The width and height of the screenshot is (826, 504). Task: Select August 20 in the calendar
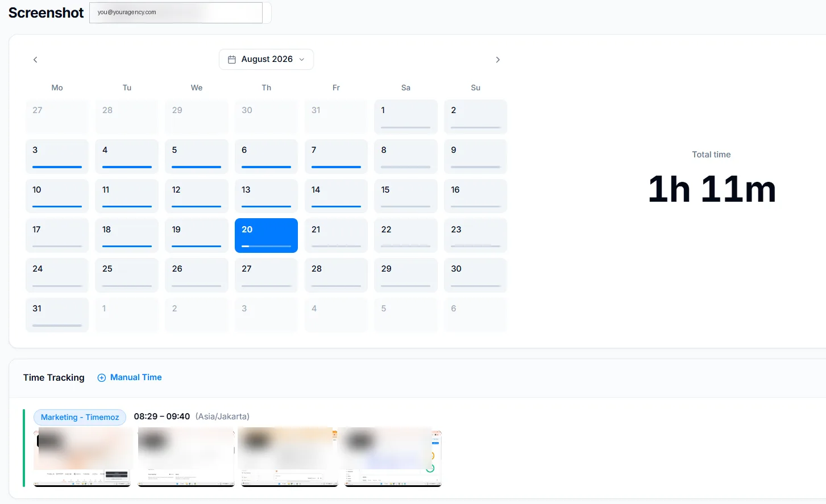(266, 235)
